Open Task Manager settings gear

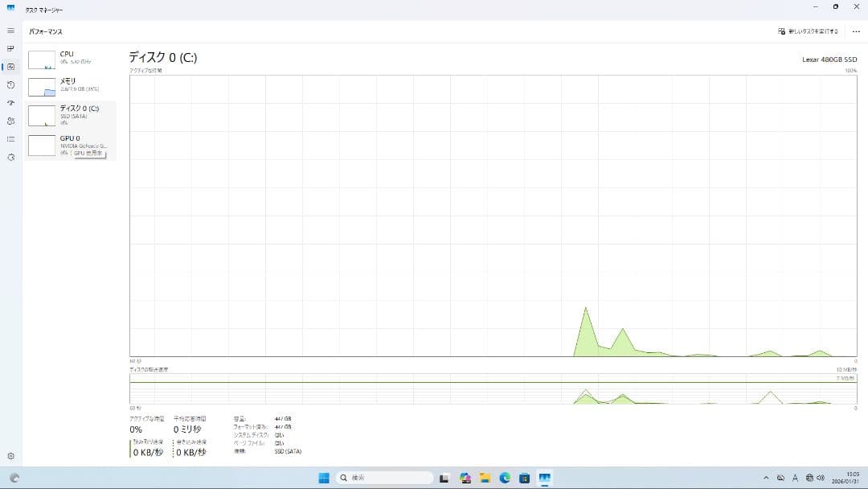coord(10,456)
